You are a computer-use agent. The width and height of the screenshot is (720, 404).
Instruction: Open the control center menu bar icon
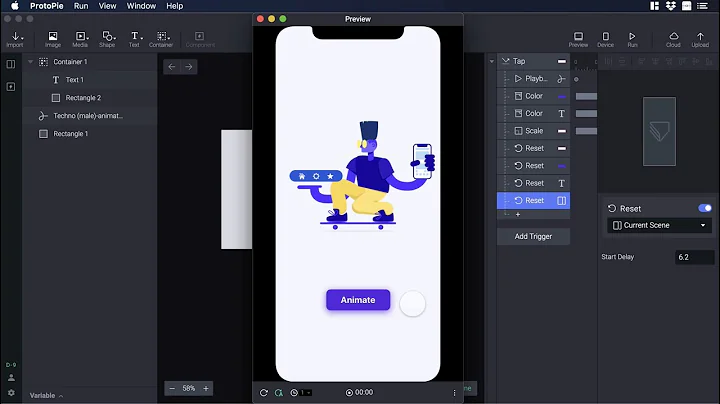click(x=702, y=6)
